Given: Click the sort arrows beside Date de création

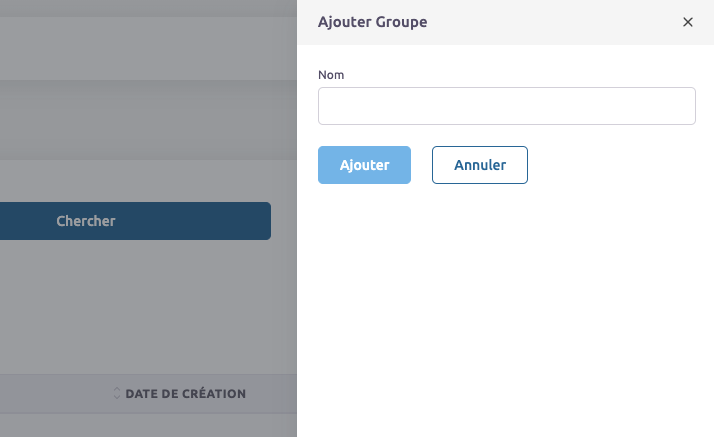Looking at the screenshot, I should tap(116, 394).
